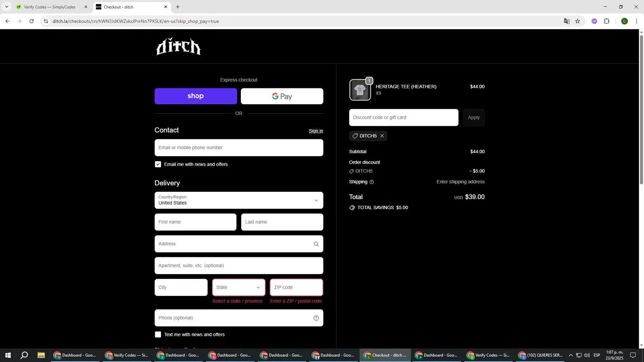Click the Apply discount button
The width and height of the screenshot is (644, 362).
click(x=474, y=118)
